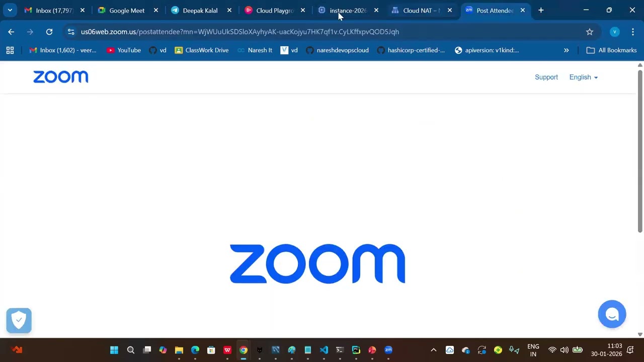
Task: Go back to the previous page
Action: [11, 32]
